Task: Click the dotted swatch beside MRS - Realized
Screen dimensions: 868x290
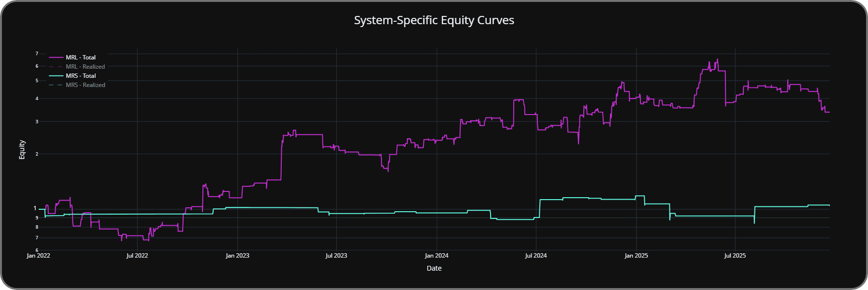Action: point(56,85)
